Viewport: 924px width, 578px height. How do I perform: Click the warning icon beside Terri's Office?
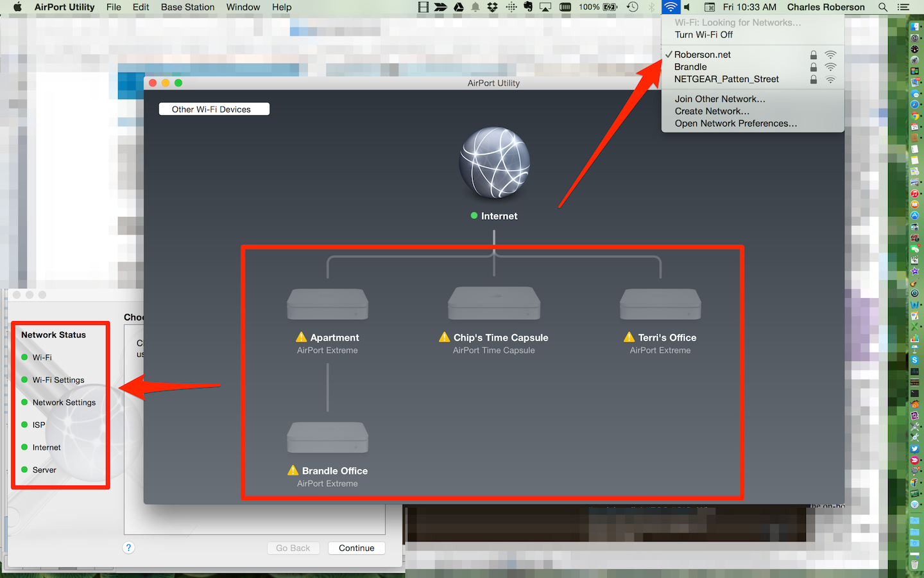pyautogui.click(x=629, y=337)
